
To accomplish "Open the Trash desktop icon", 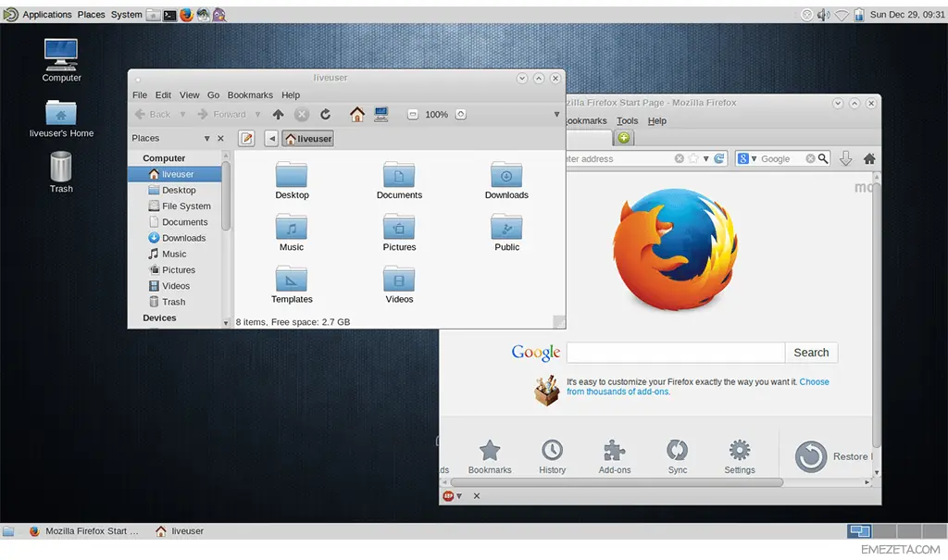I will tap(61, 172).
